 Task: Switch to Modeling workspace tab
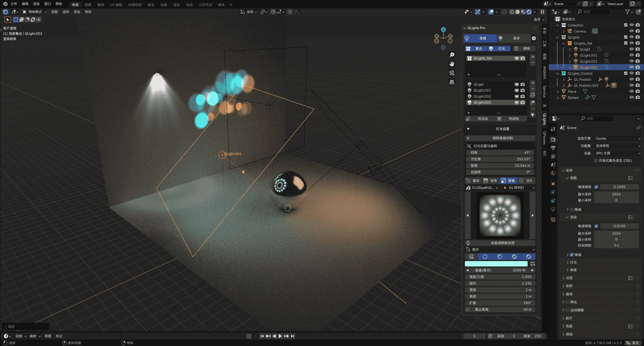pos(88,5)
